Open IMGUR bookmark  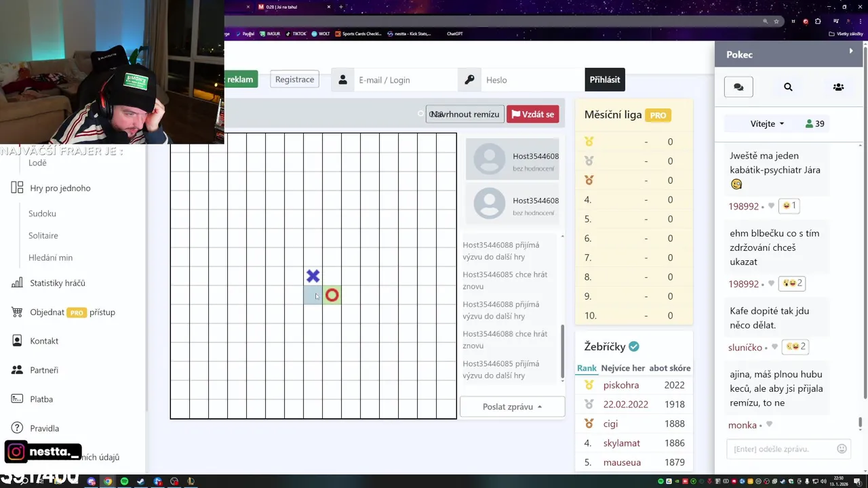[270, 33]
